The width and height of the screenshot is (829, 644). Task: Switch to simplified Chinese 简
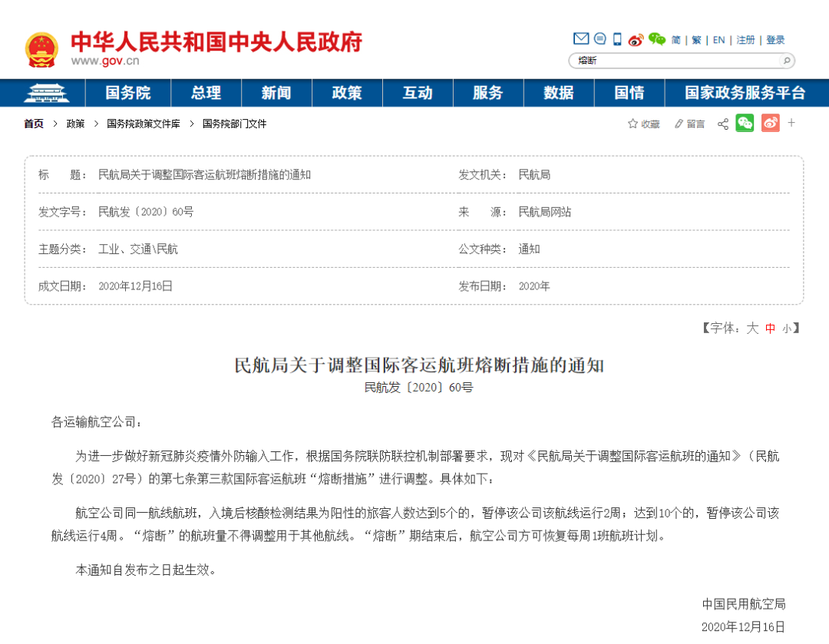tap(675, 40)
